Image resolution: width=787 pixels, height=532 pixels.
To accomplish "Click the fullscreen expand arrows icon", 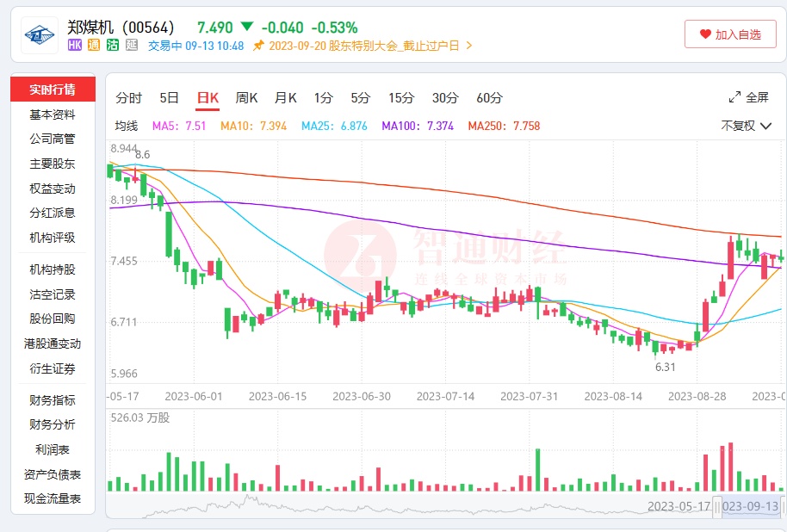I will pyautogui.click(x=735, y=97).
